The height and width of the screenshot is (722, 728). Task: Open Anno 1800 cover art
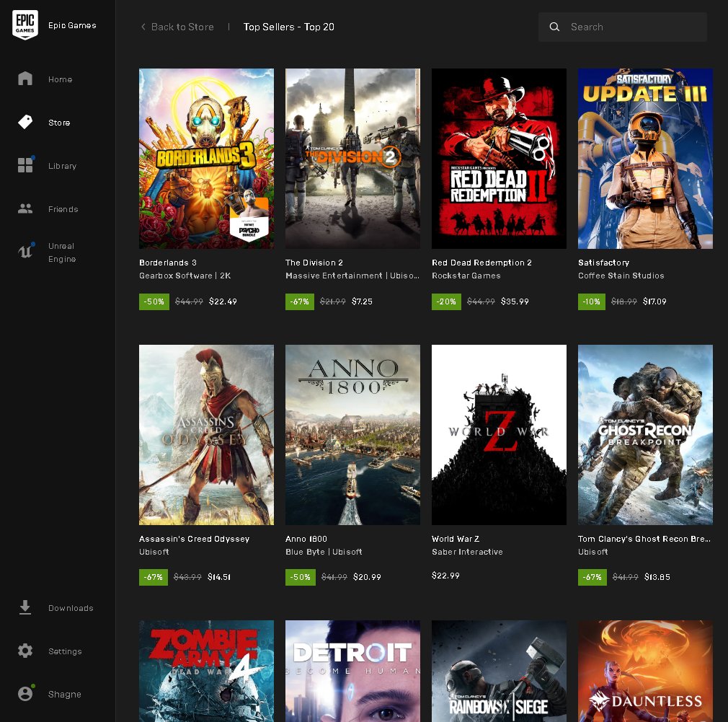pos(352,434)
